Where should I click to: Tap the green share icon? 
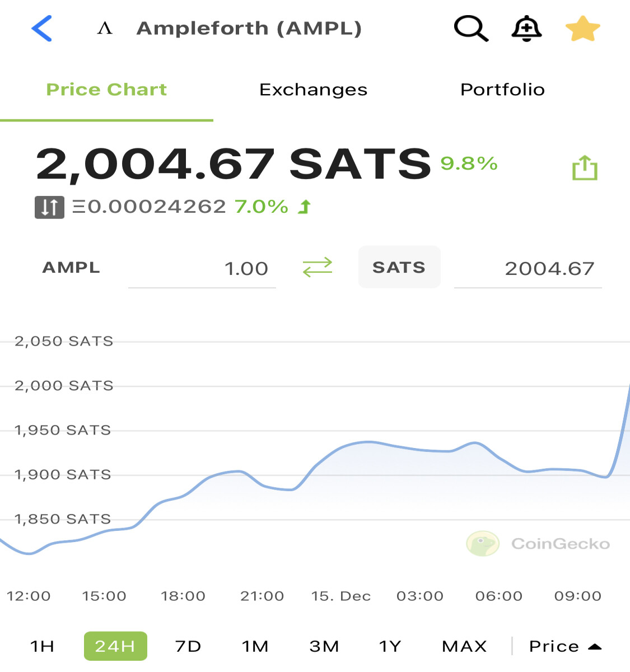(585, 167)
